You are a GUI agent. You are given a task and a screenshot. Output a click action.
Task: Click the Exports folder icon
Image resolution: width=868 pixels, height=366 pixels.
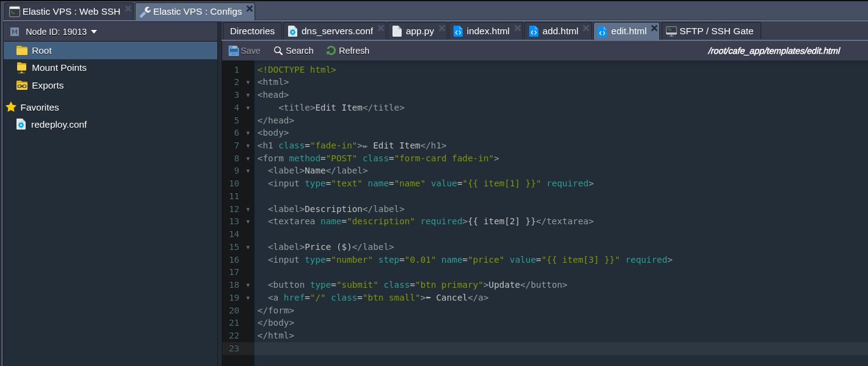[x=22, y=86]
